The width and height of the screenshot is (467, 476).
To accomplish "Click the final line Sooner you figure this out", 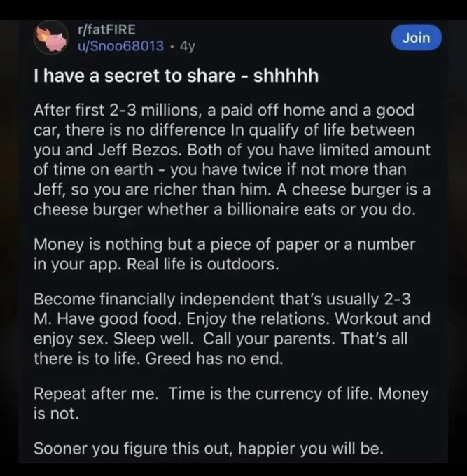I will tap(209, 449).
